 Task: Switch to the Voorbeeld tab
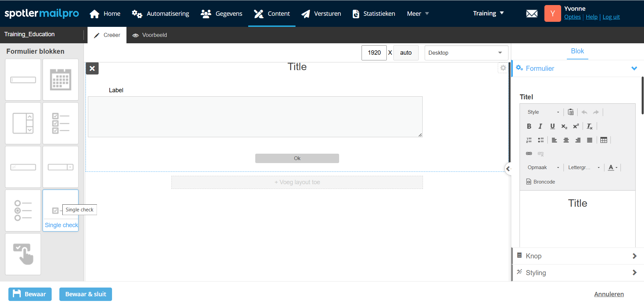point(150,35)
